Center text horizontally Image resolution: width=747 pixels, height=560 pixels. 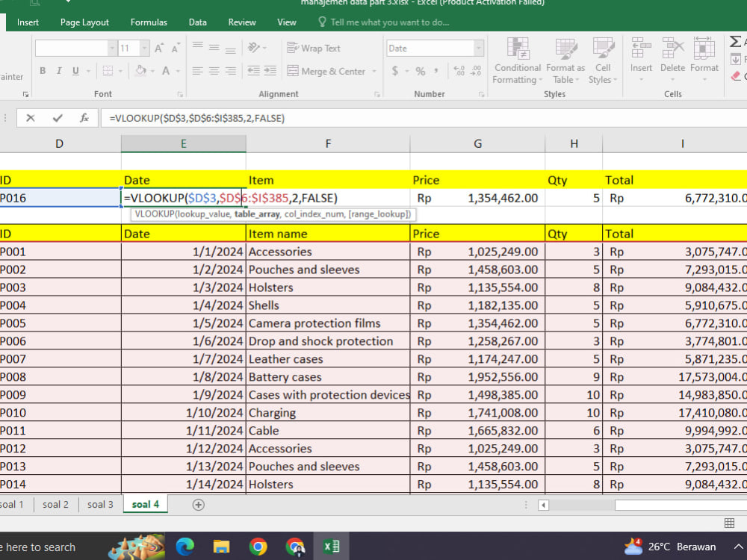pos(214,71)
